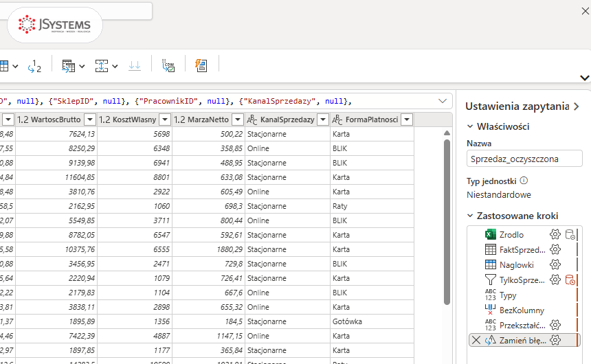This screenshot has height=364, width=591.
Task: Expand the ribbon with bottom-right chevron
Action: pos(585,78)
